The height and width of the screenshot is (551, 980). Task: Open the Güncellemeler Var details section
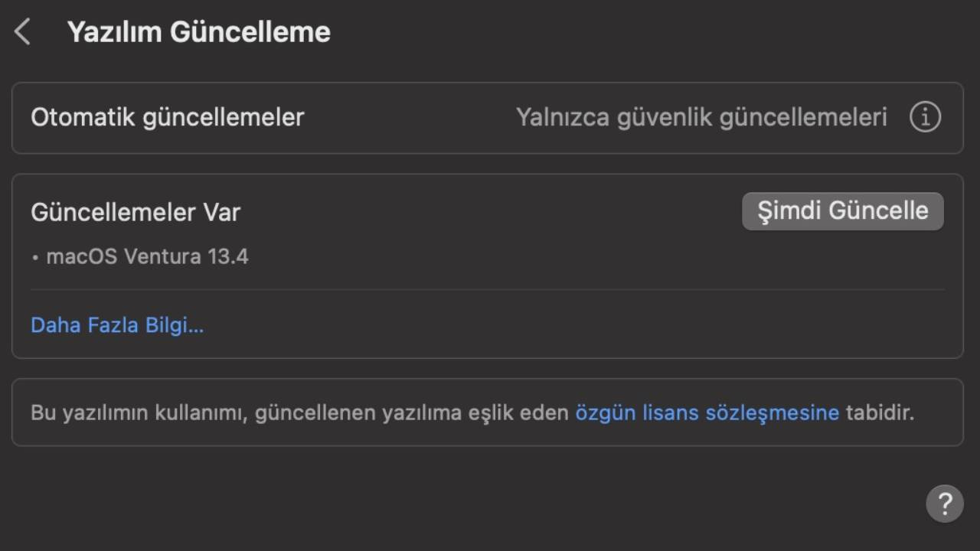(x=135, y=212)
